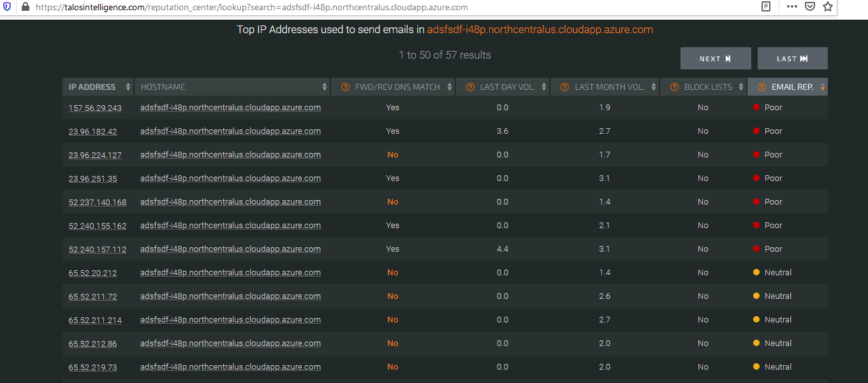Click the Pocket save icon
The image size is (868, 383).
[x=809, y=7]
